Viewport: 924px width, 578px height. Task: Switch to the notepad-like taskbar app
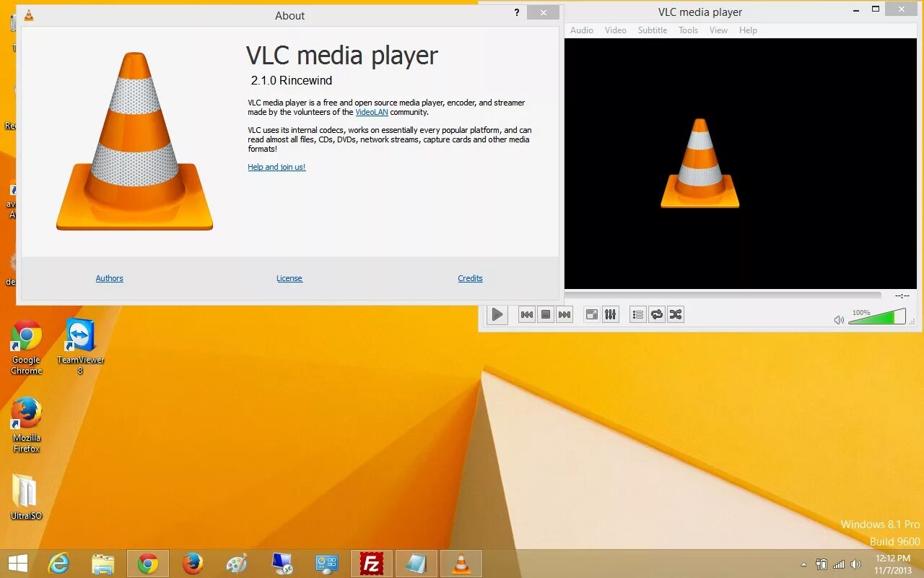tap(416, 564)
